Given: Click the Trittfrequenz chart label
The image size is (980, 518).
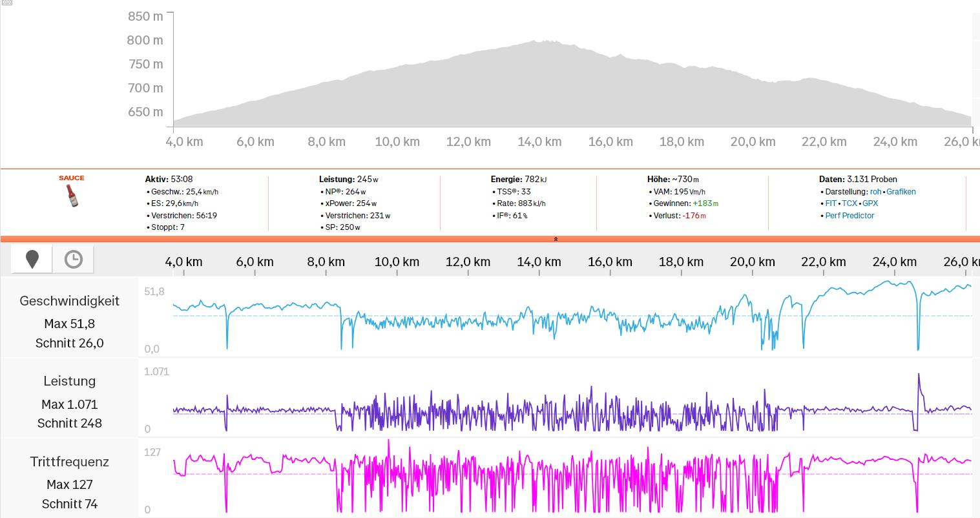Looking at the screenshot, I should point(69,462).
